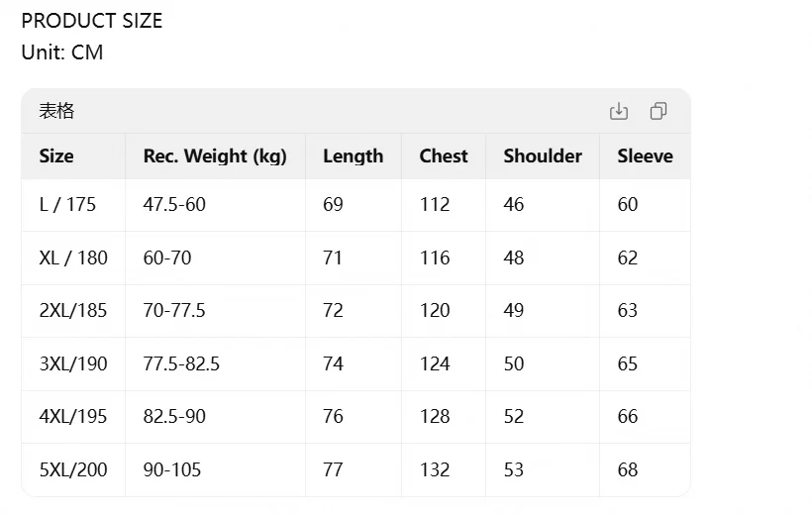
Task: Select the Shoulder column header
Action: 543,155
